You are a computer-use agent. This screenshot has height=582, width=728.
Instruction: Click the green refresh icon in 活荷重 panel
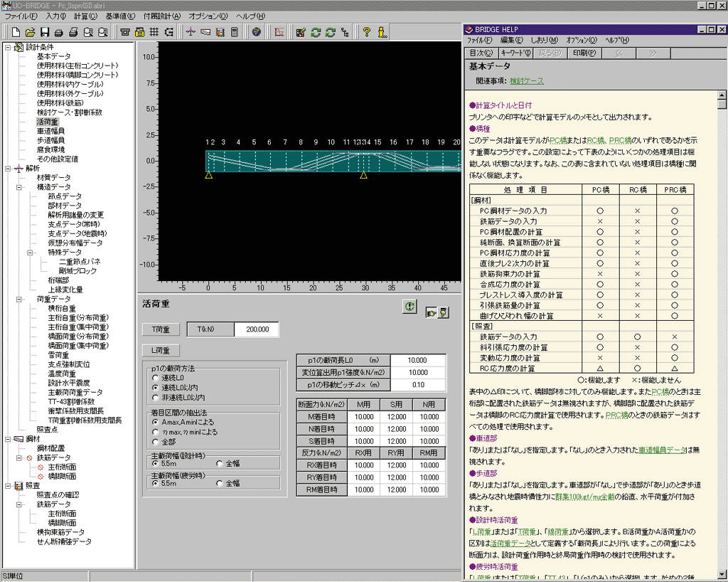point(409,306)
